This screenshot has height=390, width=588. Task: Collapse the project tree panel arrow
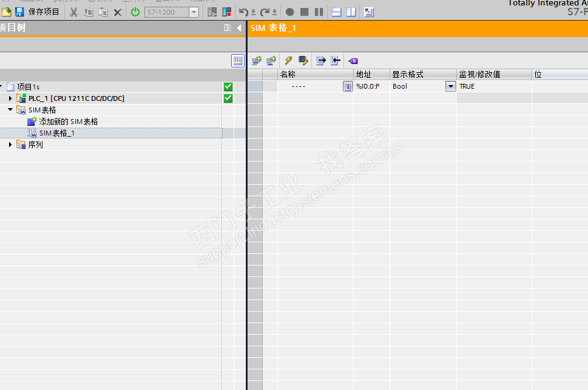click(x=239, y=28)
